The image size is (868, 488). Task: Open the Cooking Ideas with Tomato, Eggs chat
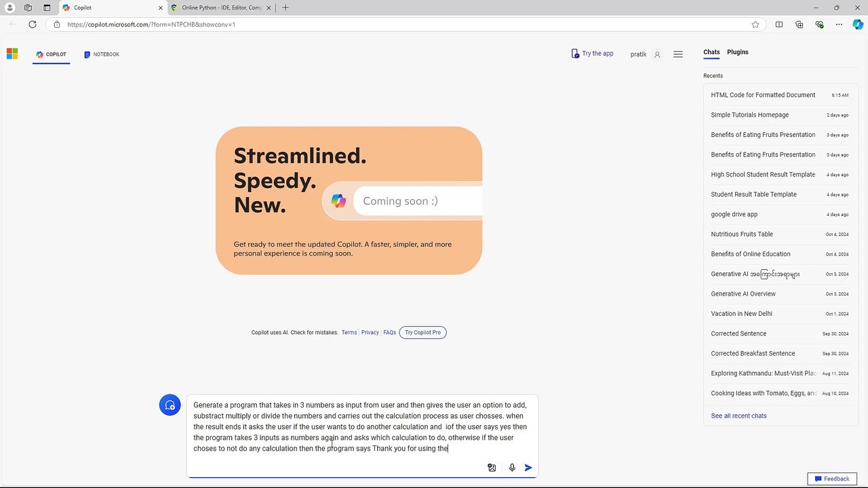point(779,393)
